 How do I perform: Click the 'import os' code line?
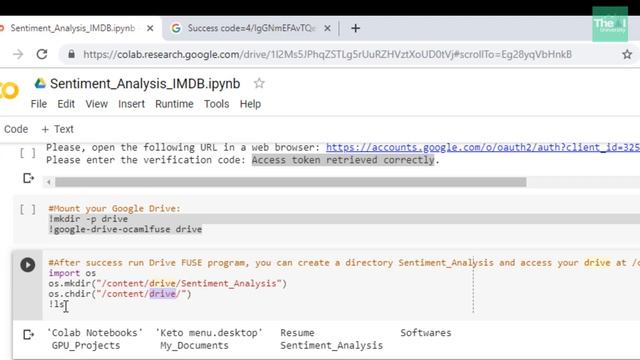pyautogui.click(x=72, y=273)
